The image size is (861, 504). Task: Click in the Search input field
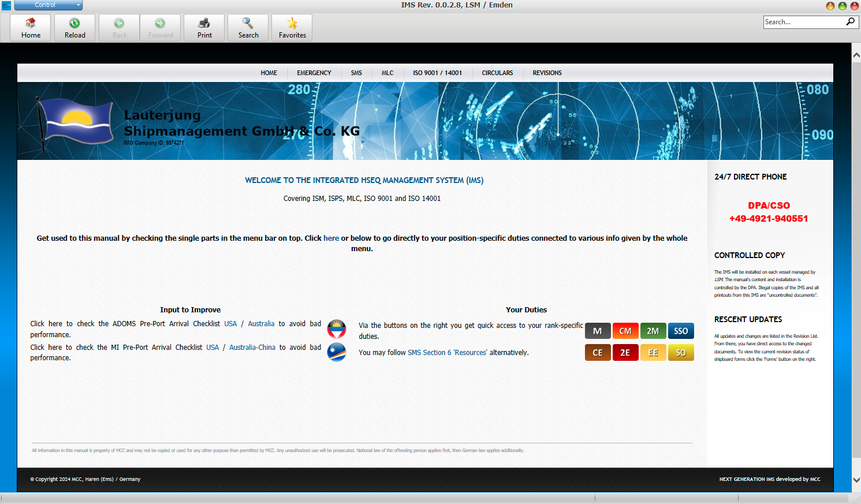pos(803,22)
